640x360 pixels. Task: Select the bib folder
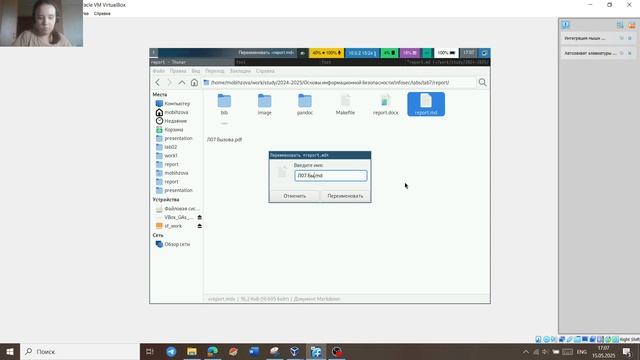click(224, 104)
